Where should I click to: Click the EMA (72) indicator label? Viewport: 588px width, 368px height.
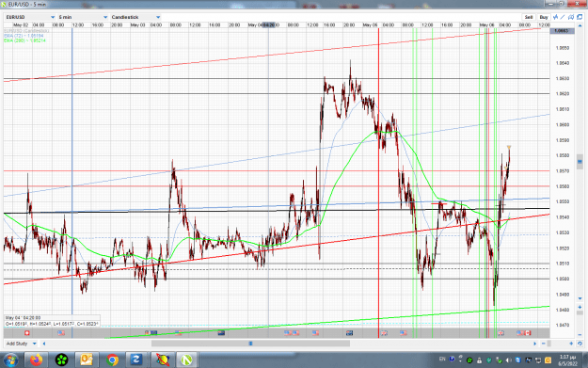[24, 36]
